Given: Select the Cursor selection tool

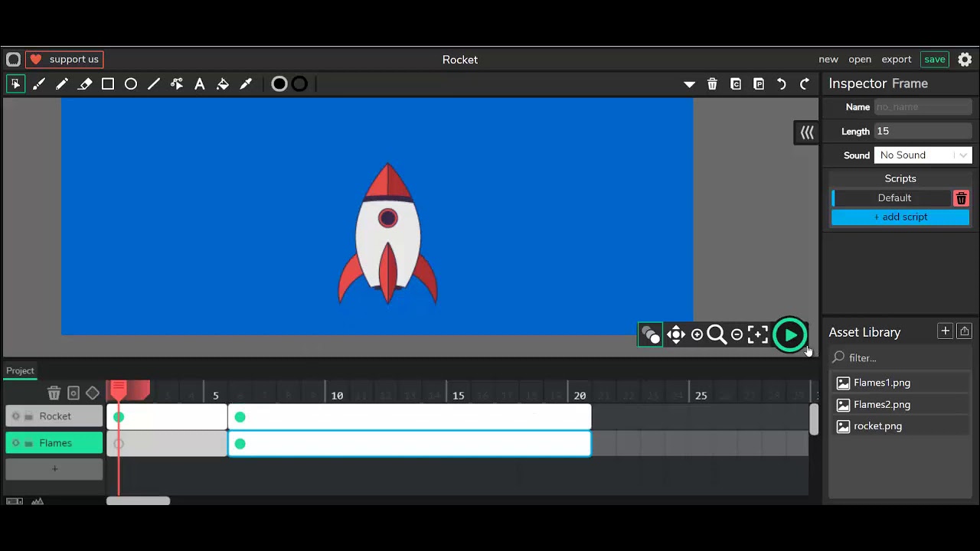Looking at the screenshot, I should [15, 84].
